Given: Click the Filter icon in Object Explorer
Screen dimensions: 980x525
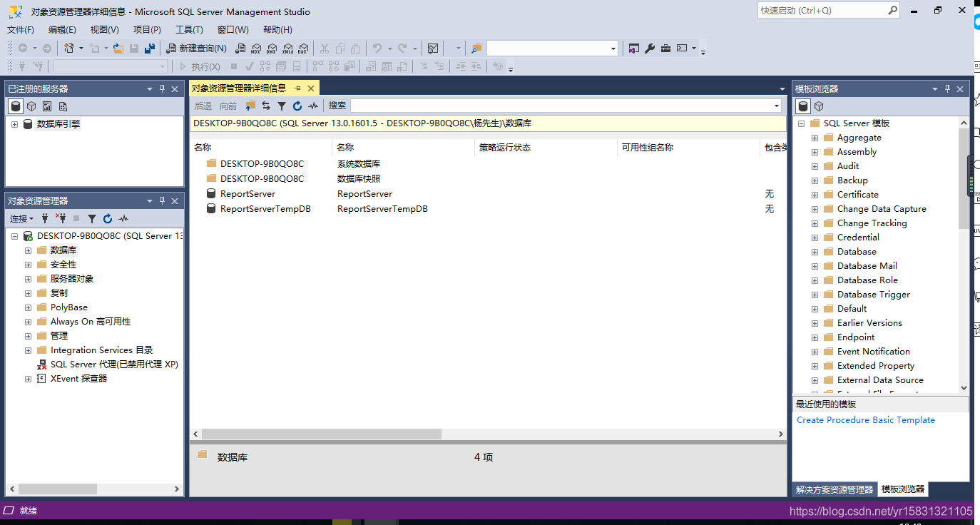Looking at the screenshot, I should pyautogui.click(x=92, y=218).
